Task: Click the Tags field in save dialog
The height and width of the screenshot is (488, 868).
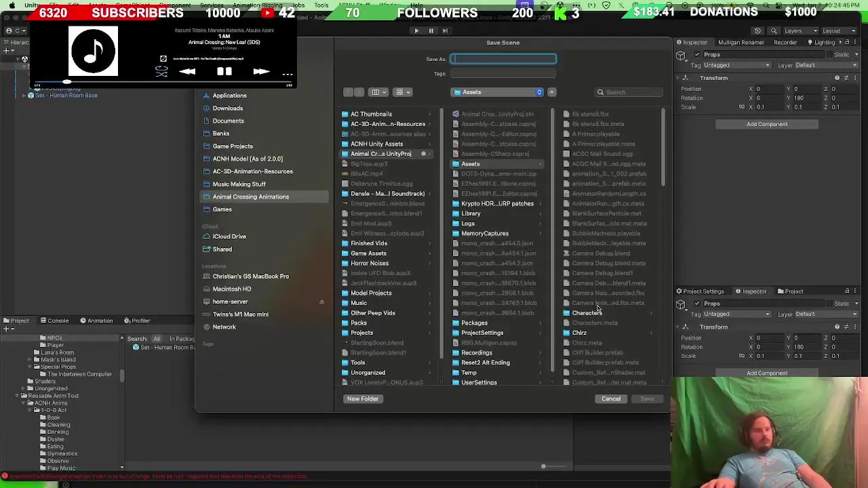Action: (x=504, y=73)
